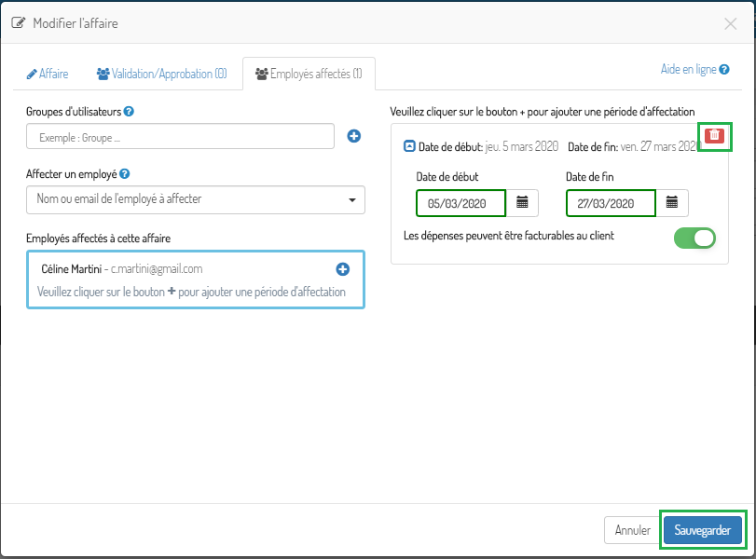Open the Aide en ligne link
The image size is (756, 559).
pos(694,69)
